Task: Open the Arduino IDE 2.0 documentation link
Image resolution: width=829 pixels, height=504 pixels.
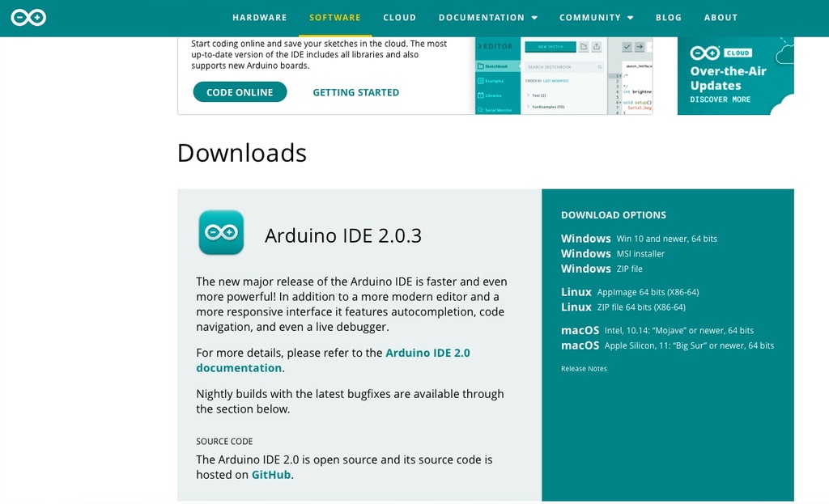Action: 333,360
